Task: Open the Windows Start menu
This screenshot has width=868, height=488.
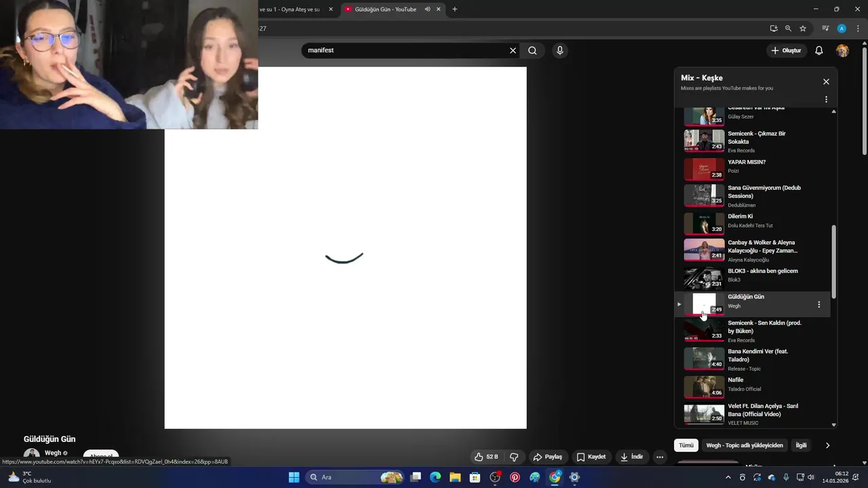Action: (x=294, y=477)
